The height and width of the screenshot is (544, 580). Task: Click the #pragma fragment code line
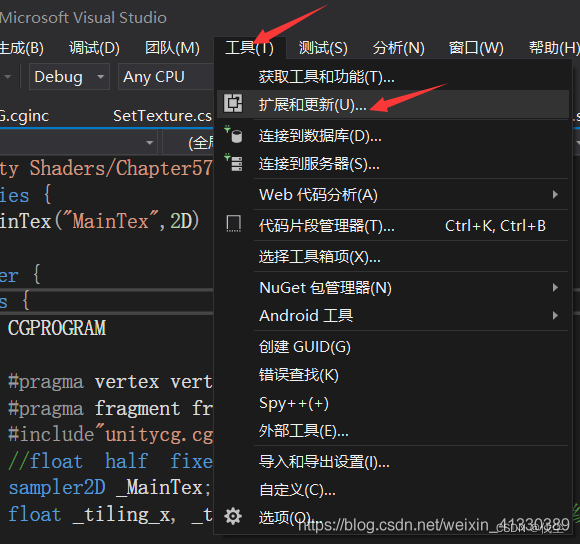[x=110, y=408]
